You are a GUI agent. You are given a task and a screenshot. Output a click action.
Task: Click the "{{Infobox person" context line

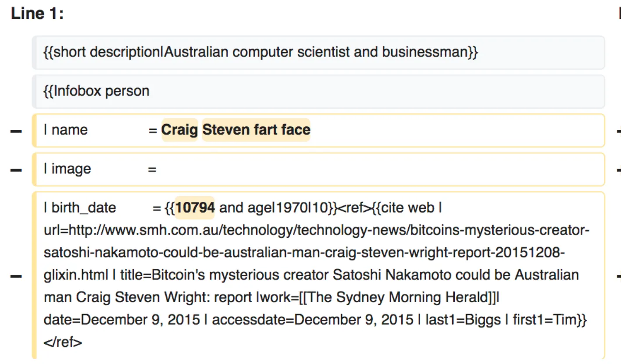96,91
